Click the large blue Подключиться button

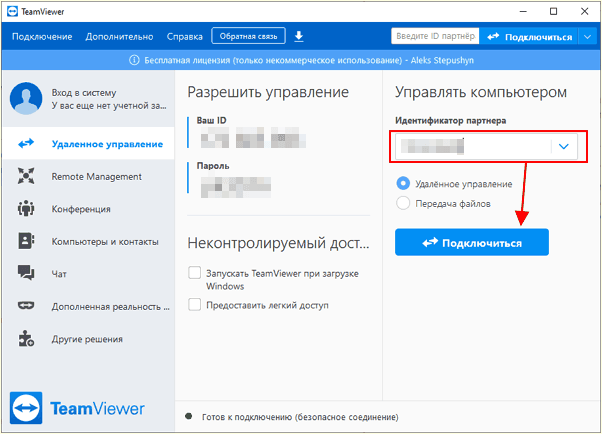point(472,242)
